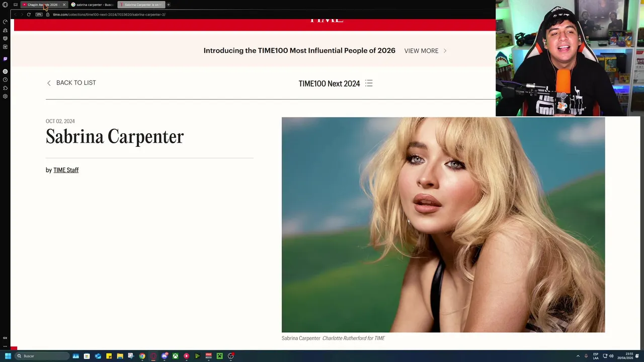
Task: Select the Charlotte Rutherford for TIME credit
Action: tap(353, 338)
